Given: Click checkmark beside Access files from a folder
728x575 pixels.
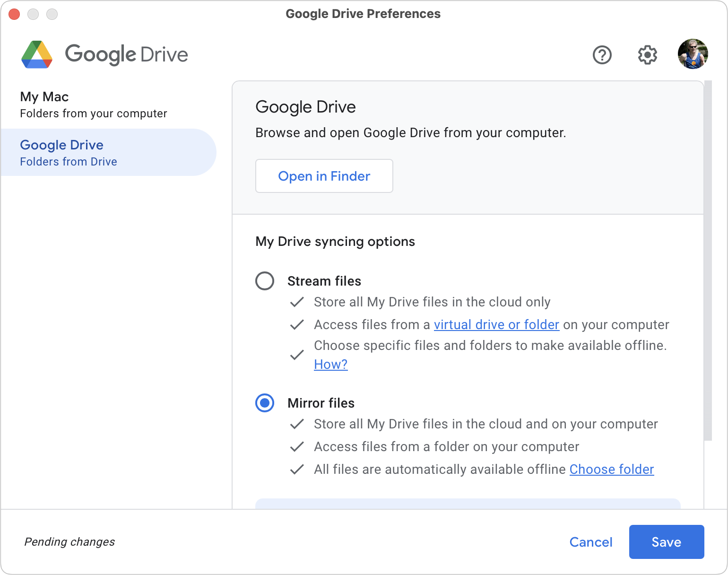Looking at the screenshot, I should click(297, 447).
